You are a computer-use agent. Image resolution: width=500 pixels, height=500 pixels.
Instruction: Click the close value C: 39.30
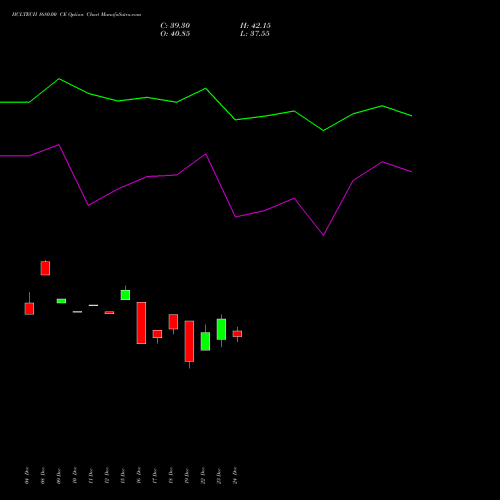(175, 26)
